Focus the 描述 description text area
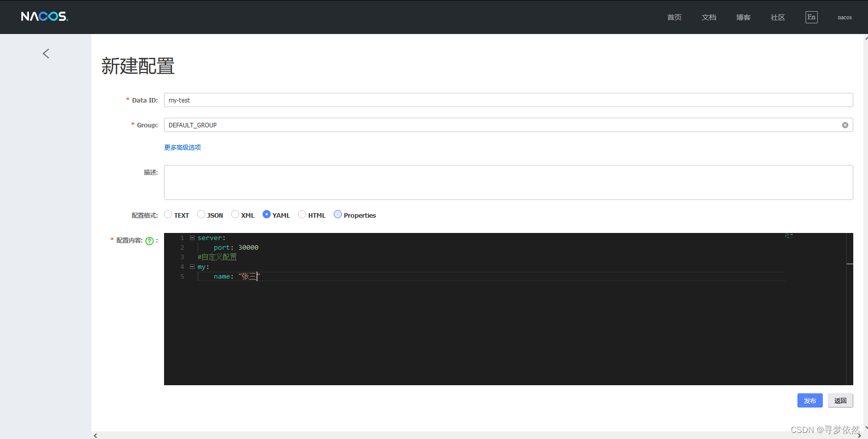This screenshot has width=868, height=439. coord(508,182)
